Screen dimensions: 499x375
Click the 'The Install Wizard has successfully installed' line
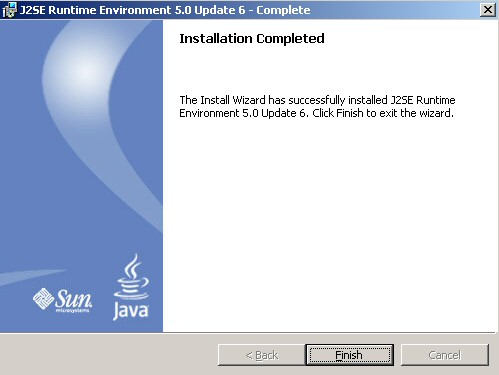(283, 100)
